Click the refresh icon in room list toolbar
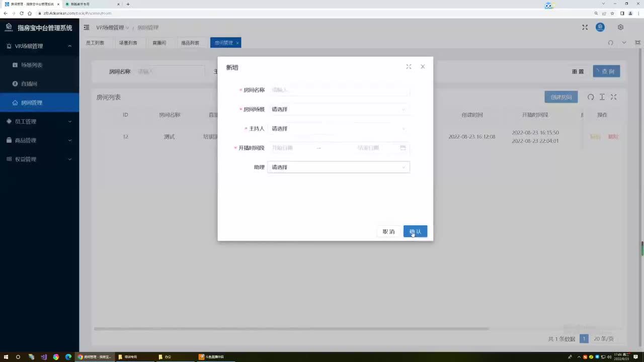 591,97
